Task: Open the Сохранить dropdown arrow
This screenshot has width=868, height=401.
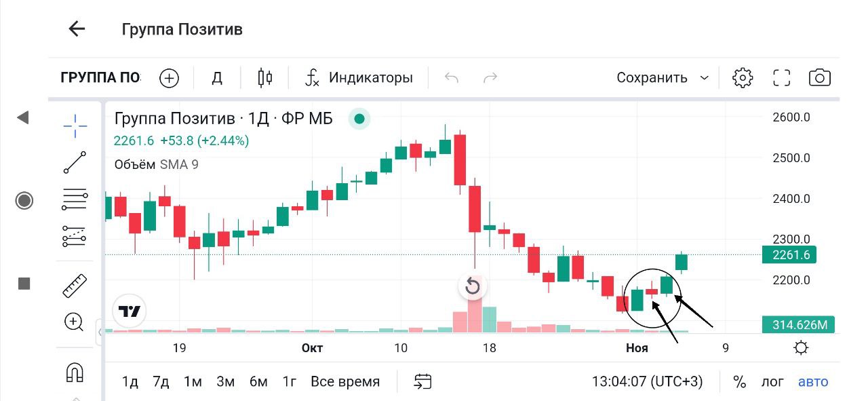Action: 705,78
